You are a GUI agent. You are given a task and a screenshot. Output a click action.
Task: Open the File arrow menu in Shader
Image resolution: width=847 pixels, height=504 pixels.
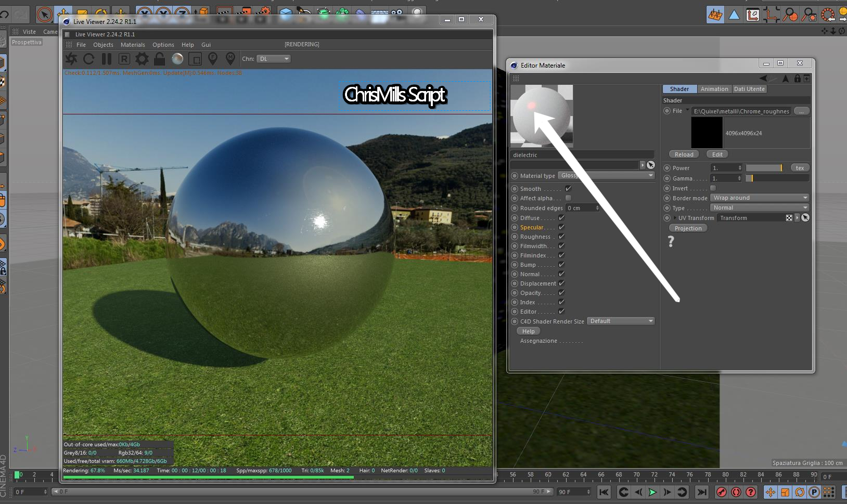(x=687, y=110)
